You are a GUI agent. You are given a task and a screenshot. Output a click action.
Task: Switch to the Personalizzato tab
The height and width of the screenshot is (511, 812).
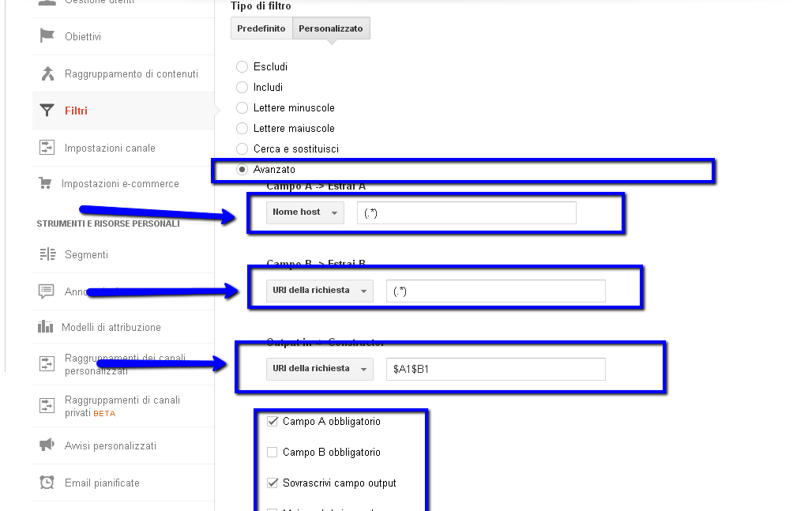tap(331, 28)
